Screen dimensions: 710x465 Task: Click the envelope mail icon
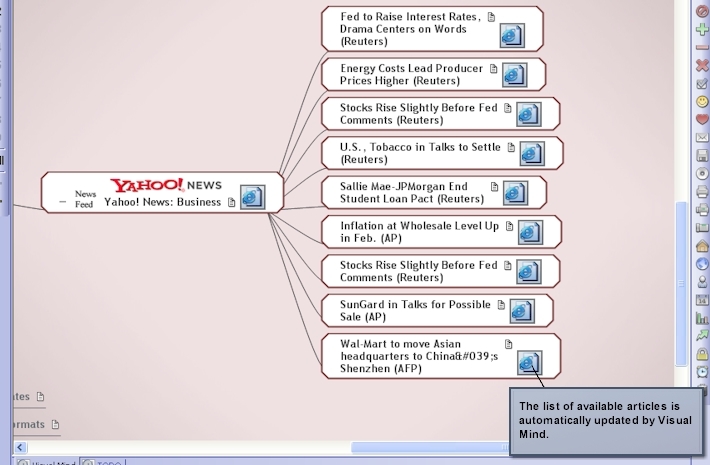click(x=702, y=137)
